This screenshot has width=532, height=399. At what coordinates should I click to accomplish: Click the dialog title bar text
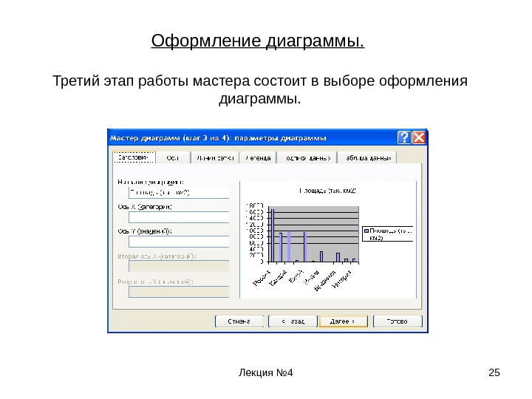pyautogui.click(x=218, y=138)
